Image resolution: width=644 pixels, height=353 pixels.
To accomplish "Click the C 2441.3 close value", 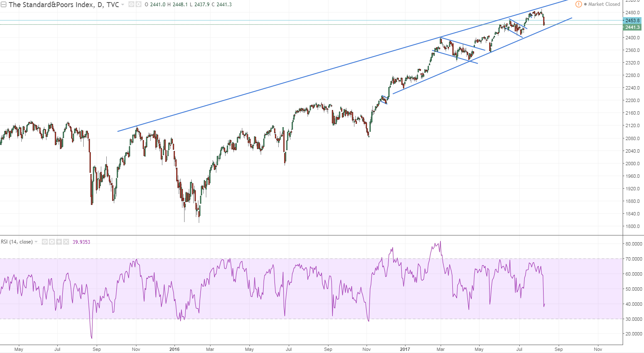I will pyautogui.click(x=222, y=5).
